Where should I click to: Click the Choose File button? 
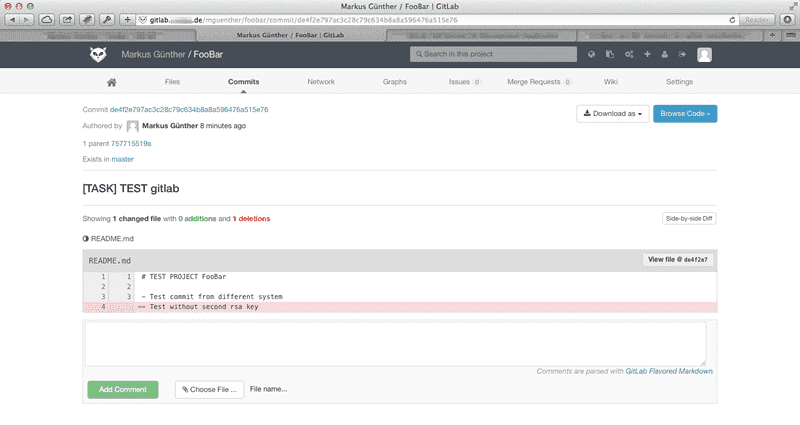(209, 390)
